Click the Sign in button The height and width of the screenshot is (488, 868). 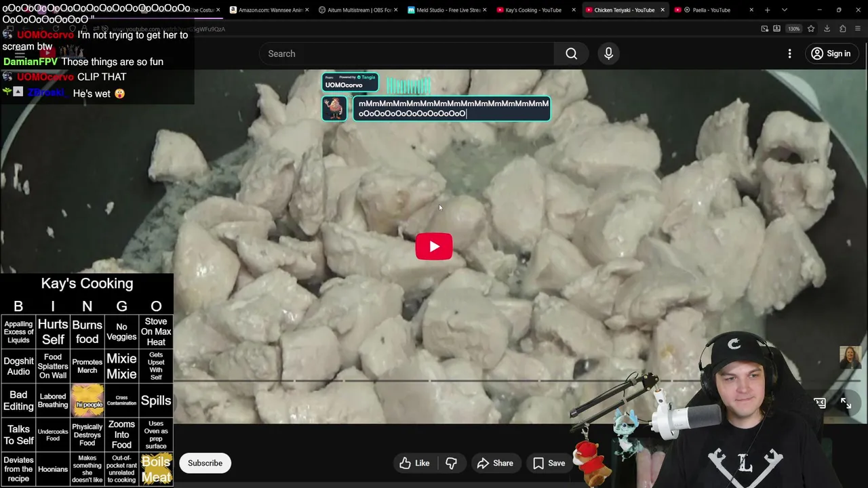click(x=831, y=54)
